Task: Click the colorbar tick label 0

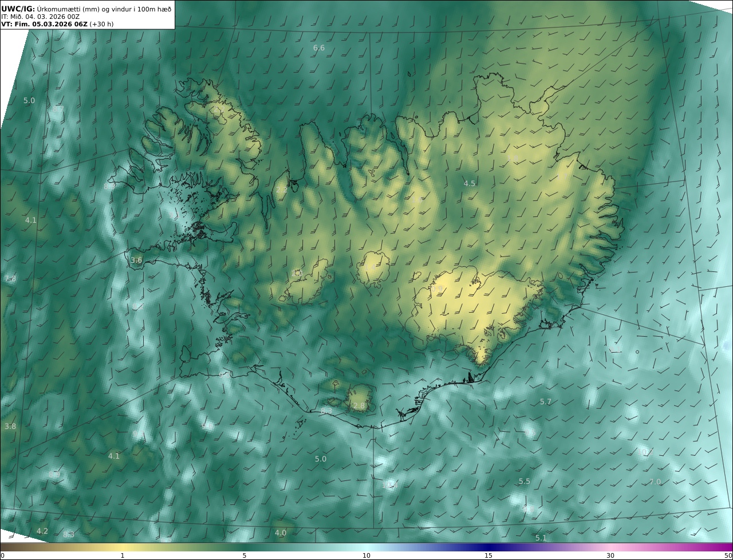Action: [x=2, y=555]
